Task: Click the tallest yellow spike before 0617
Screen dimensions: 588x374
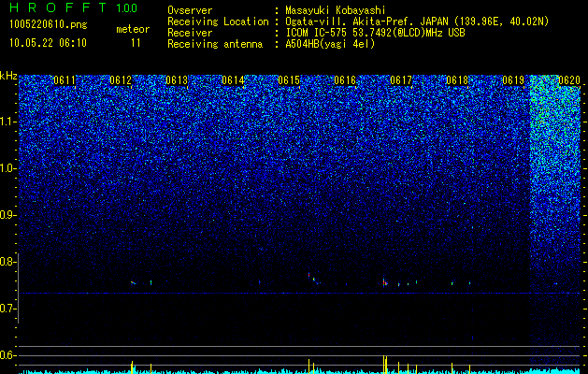Action: click(x=384, y=365)
